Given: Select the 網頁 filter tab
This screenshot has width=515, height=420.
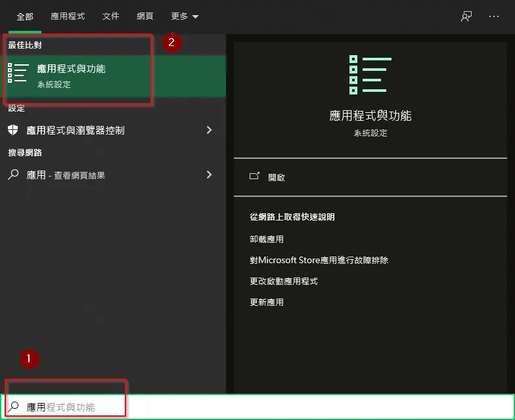Looking at the screenshot, I should pos(145,16).
